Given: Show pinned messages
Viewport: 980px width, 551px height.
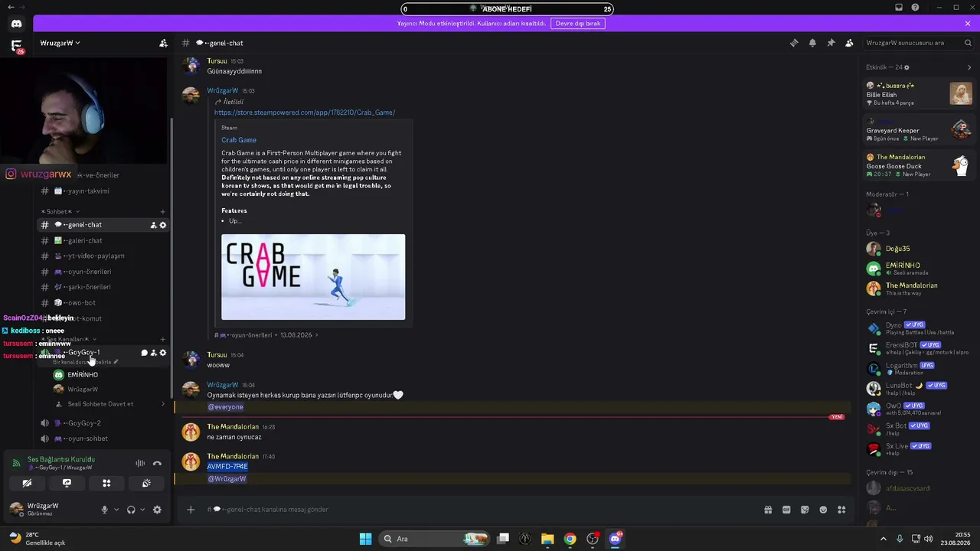Looking at the screenshot, I should point(831,43).
